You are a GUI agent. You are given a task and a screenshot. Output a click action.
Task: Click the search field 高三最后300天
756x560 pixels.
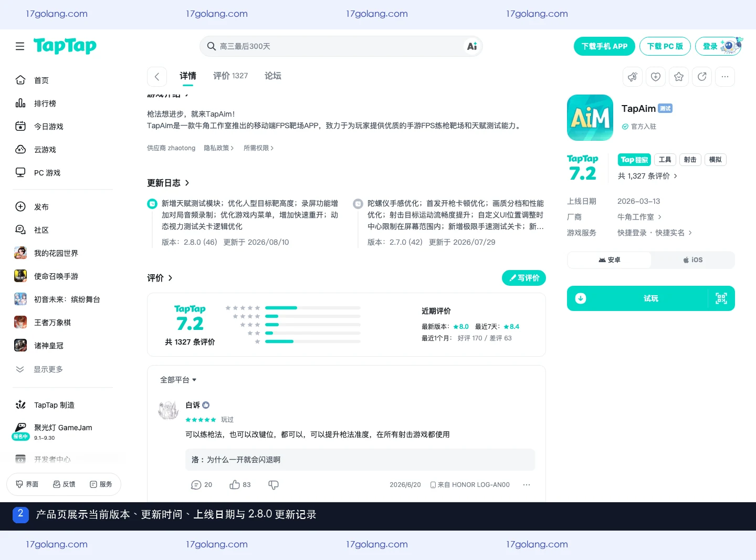340,46
